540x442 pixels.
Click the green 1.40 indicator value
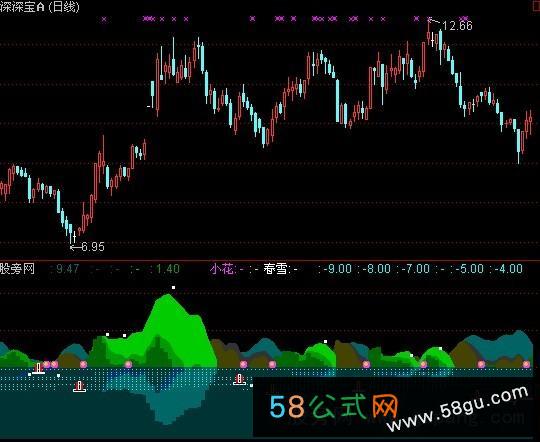click(168, 269)
